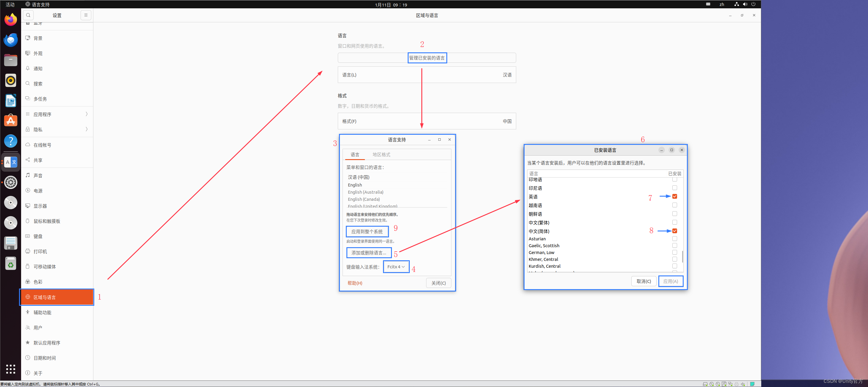Viewport: 868px width, 387px height.
Task: Open Ubuntu Software store icon
Action: click(11, 121)
